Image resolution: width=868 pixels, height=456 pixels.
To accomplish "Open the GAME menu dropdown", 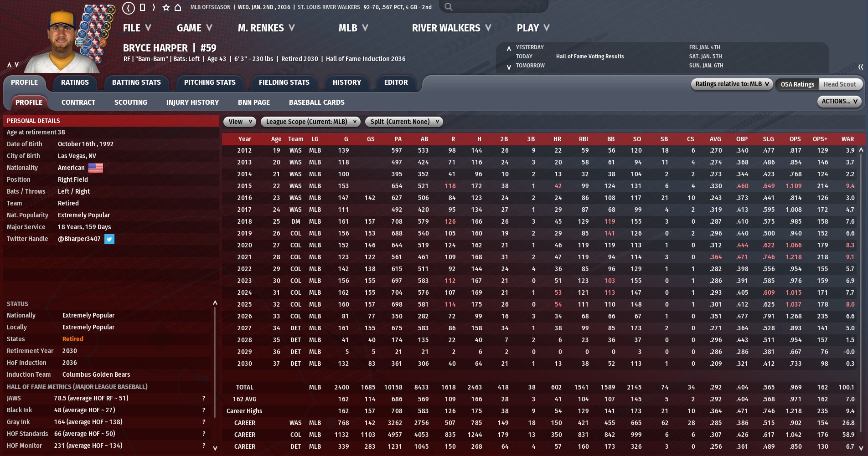I will click(x=195, y=28).
